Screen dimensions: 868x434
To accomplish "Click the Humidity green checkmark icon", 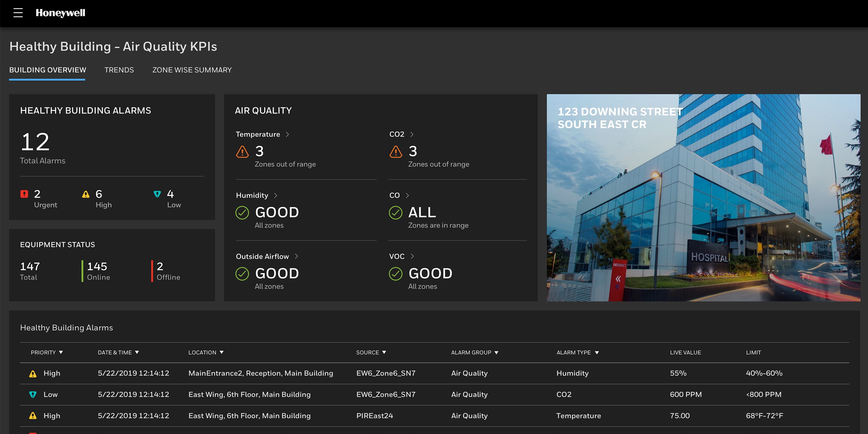I will (x=242, y=212).
